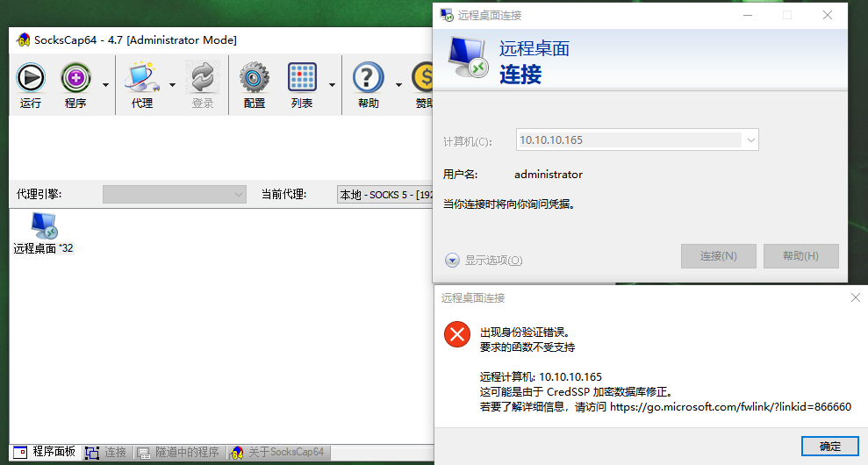Click the go.microsoft.com fwlink URL text
The image size is (868, 465).
(x=731, y=407)
